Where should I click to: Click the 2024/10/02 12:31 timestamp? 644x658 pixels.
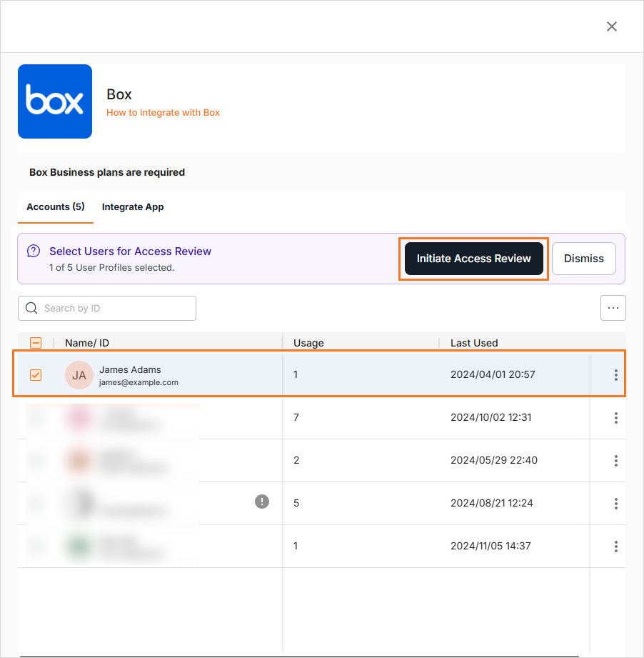(x=491, y=417)
